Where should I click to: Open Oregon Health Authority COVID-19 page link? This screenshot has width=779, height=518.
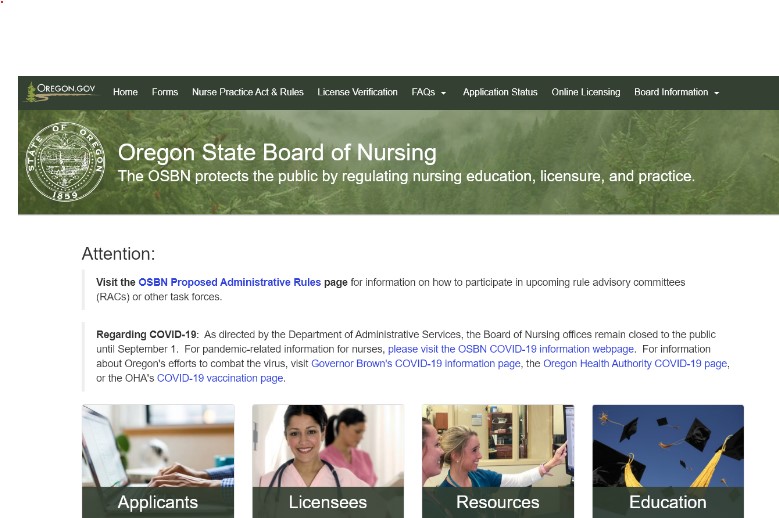635,363
